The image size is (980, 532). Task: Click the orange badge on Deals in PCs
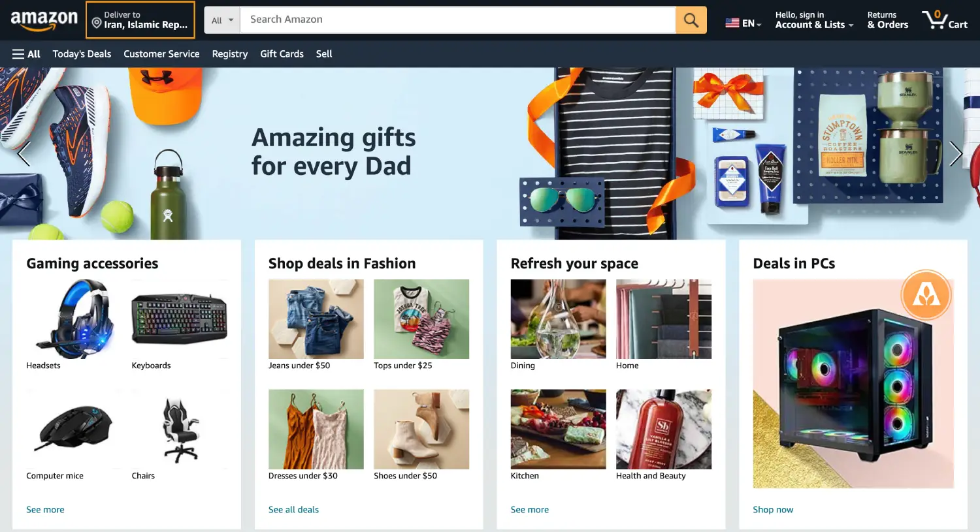(926, 295)
